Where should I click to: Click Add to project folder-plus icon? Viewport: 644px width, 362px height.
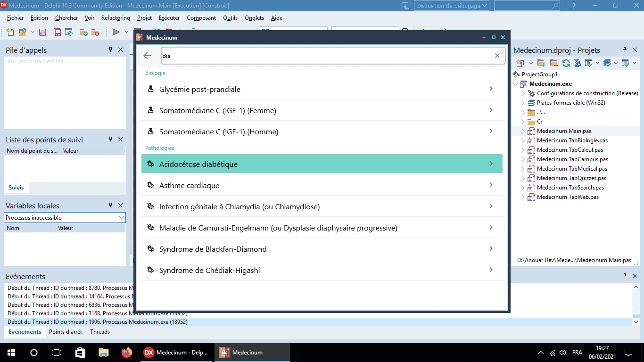tap(83, 32)
